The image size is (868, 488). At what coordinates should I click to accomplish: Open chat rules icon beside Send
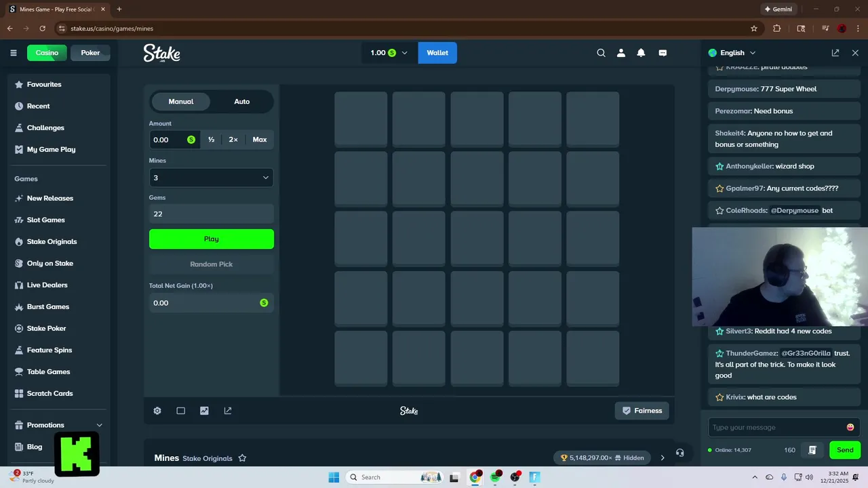pos(812,450)
